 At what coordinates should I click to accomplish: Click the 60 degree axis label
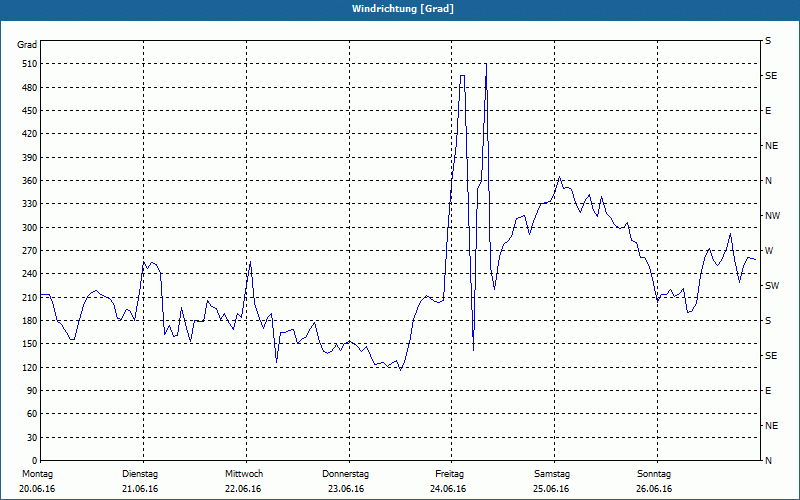tap(32, 414)
